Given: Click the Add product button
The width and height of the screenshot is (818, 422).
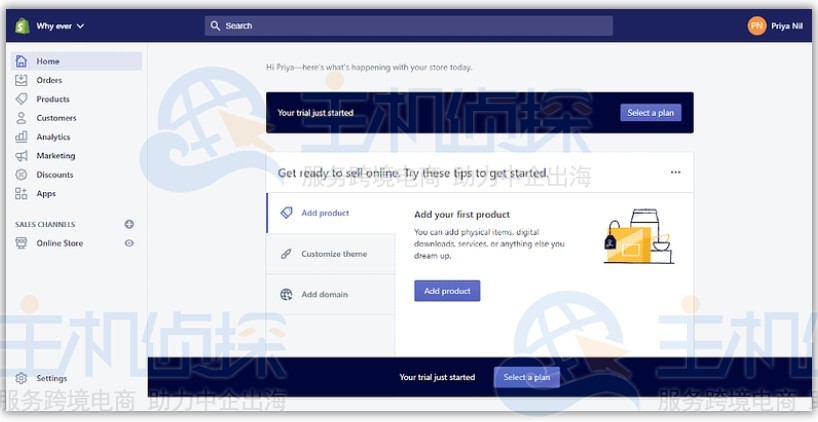Looking at the screenshot, I should coord(447,291).
